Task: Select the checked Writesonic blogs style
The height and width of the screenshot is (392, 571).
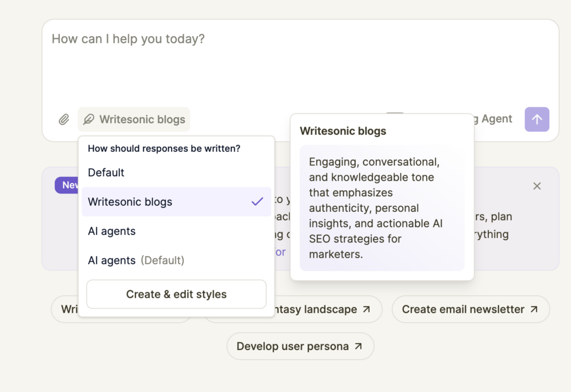Action: click(176, 202)
